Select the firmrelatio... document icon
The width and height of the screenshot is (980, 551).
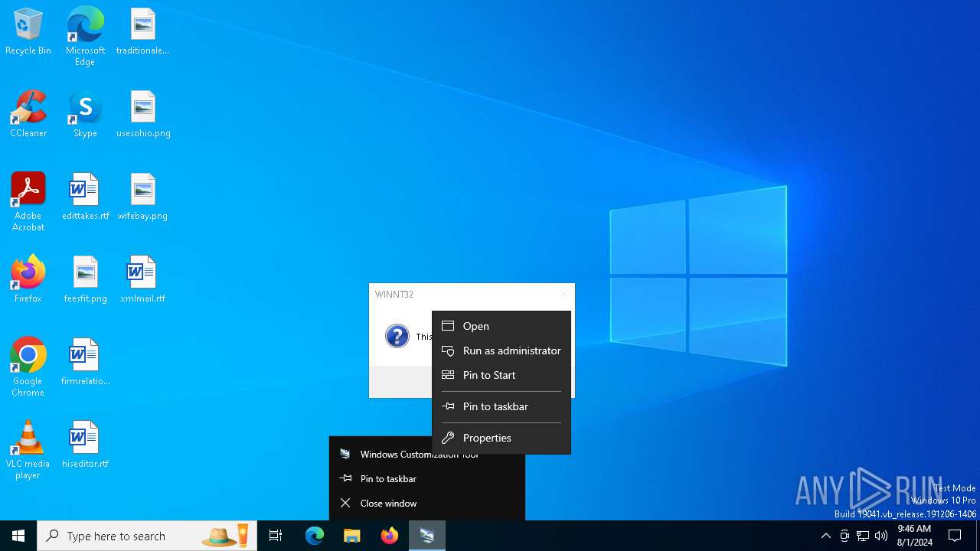point(85,363)
